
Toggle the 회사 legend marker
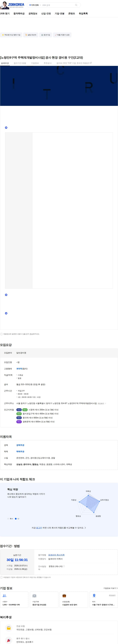(x=8, y=519)
